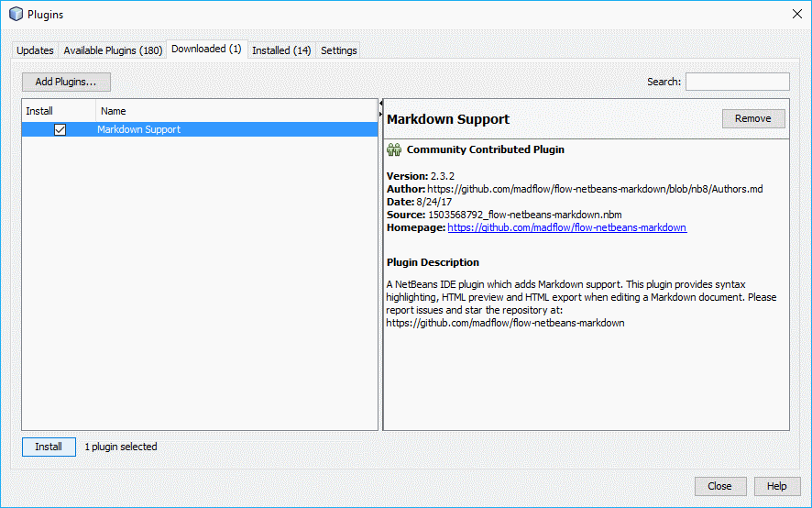Select the Downloaded (1) tab

206,49
